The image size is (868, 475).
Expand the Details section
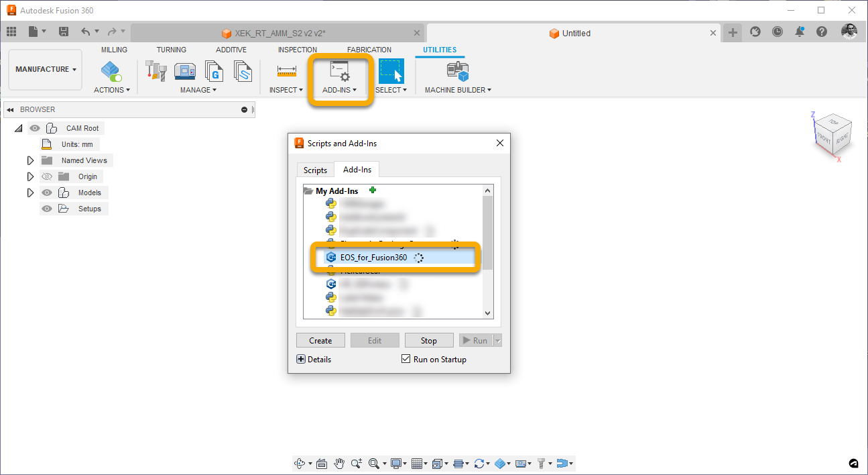tap(301, 359)
